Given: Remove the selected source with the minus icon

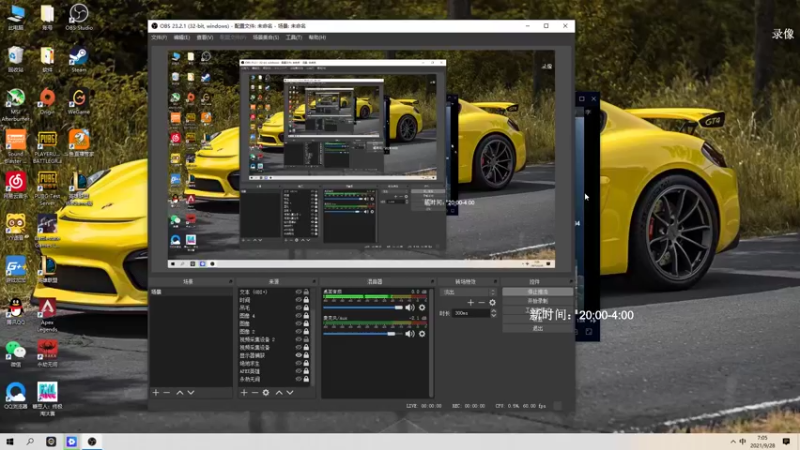Looking at the screenshot, I should tap(255, 392).
